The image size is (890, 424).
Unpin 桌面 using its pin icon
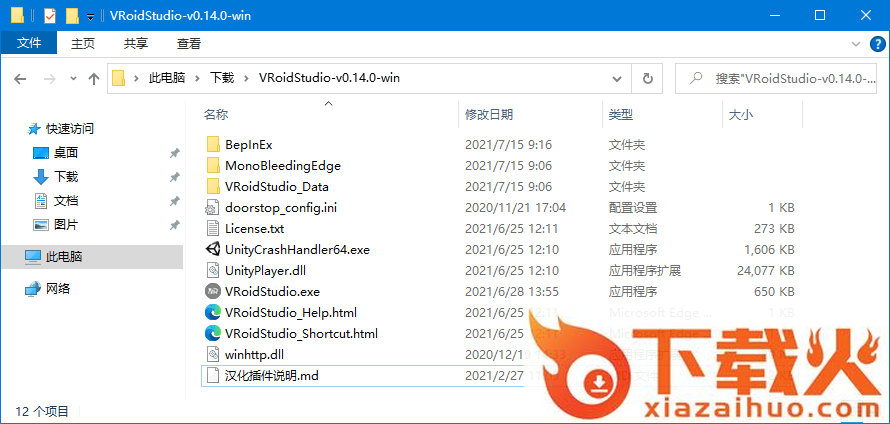click(x=174, y=153)
